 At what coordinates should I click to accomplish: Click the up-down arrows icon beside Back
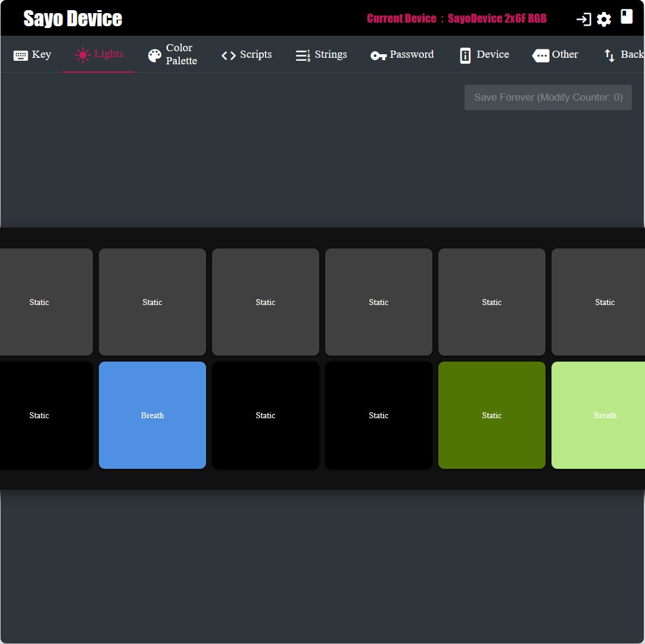pyautogui.click(x=609, y=55)
